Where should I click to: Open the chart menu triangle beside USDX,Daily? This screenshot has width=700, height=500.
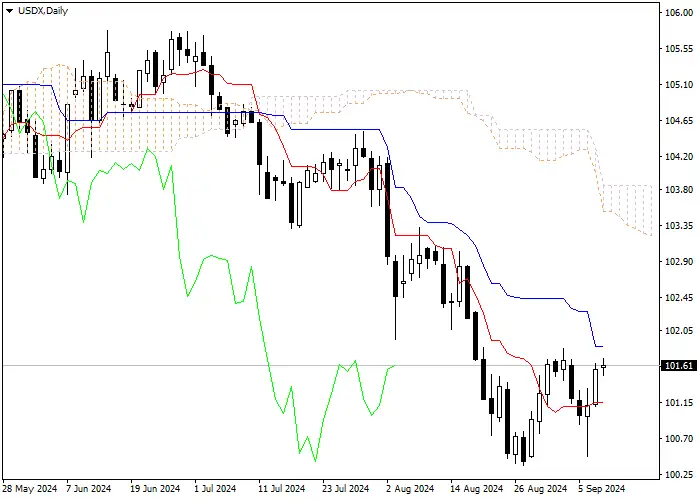pos(9,11)
